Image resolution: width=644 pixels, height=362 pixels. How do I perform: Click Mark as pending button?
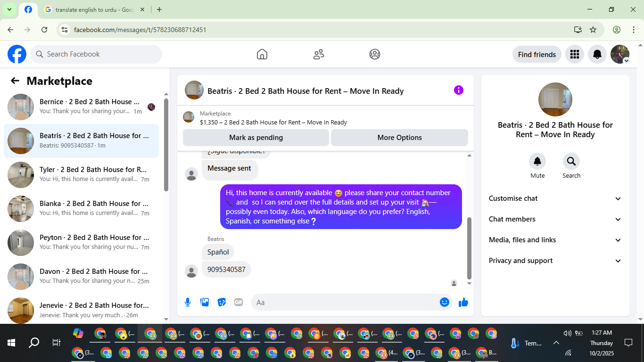tap(256, 138)
